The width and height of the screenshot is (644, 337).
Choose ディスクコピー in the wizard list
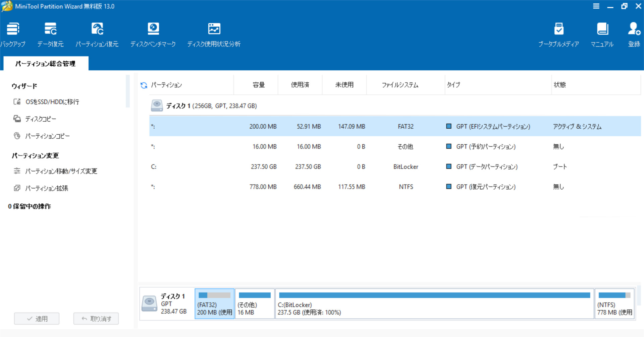pos(41,119)
